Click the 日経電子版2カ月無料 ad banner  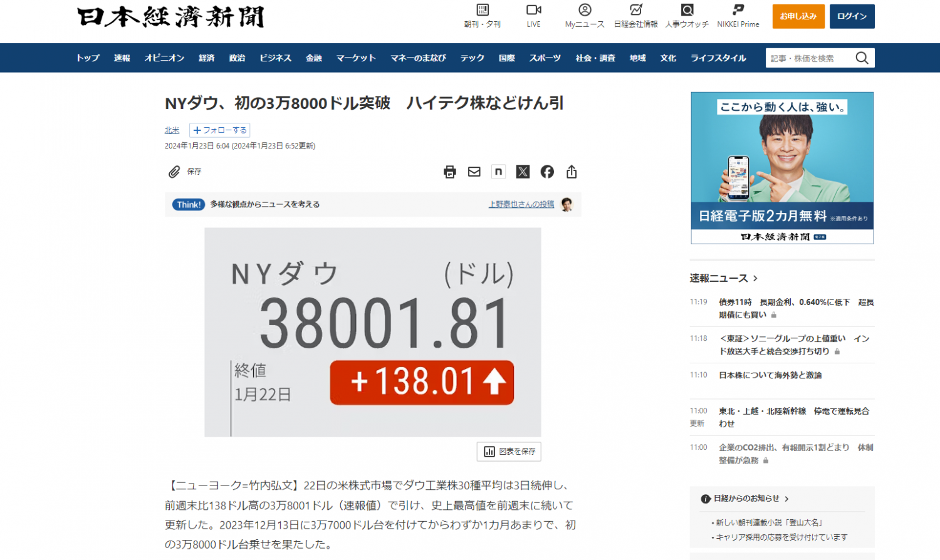[x=782, y=168]
